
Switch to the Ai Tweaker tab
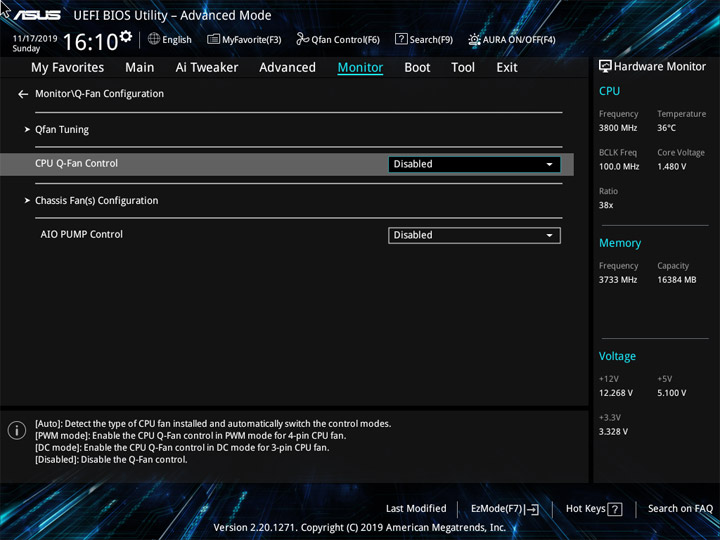tap(207, 68)
